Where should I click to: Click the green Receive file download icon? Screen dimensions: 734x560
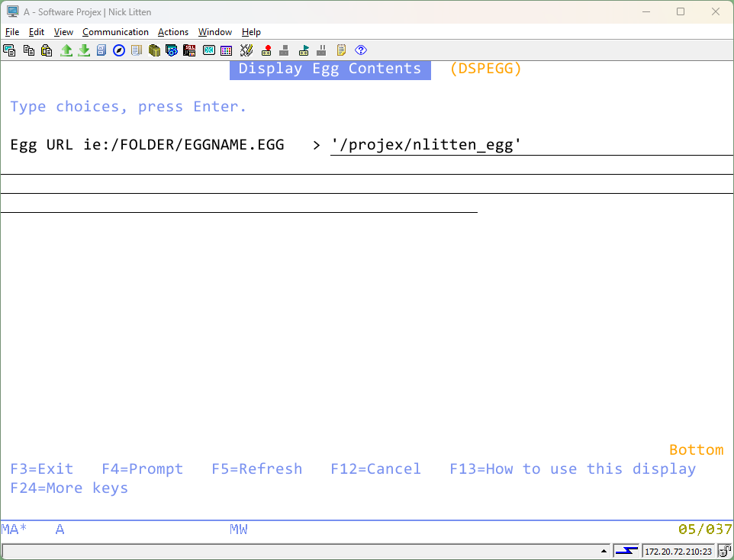pos(84,50)
